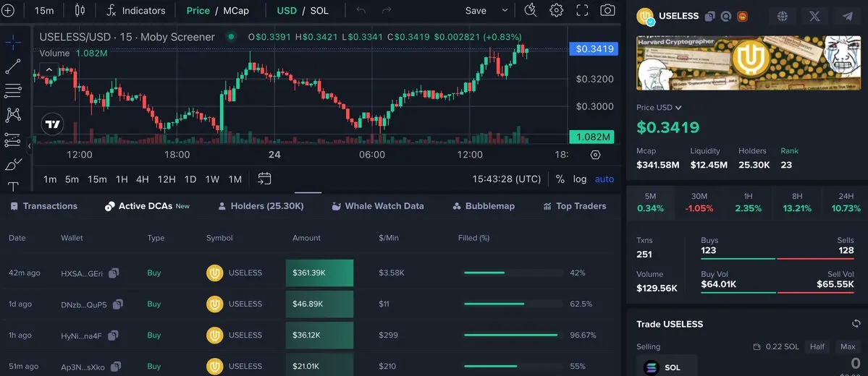Screen dimensions: 868x376
Task: Click the 62.5% filled progress bar
Action: click(513, 304)
